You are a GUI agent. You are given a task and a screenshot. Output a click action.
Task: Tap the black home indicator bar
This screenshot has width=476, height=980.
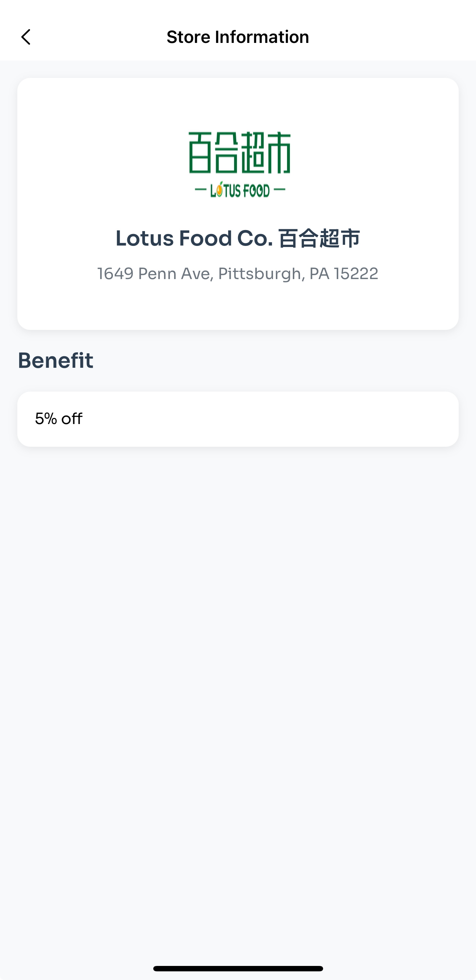pyautogui.click(x=238, y=968)
